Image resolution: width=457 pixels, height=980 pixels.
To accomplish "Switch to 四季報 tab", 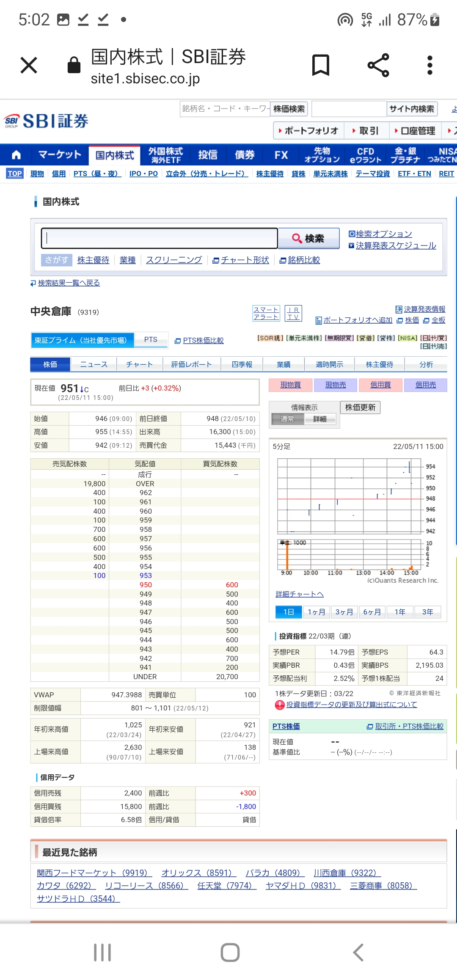I will (242, 364).
